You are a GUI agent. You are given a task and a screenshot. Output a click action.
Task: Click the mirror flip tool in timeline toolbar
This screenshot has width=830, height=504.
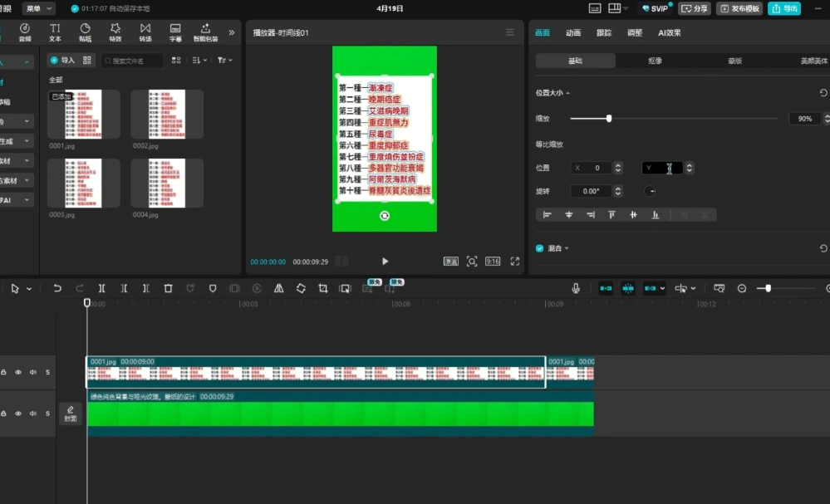pyautogui.click(x=278, y=288)
